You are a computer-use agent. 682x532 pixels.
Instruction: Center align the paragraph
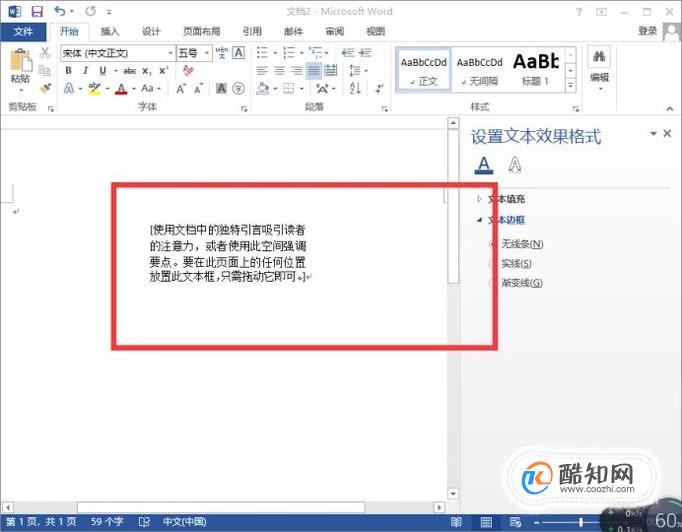[279, 70]
